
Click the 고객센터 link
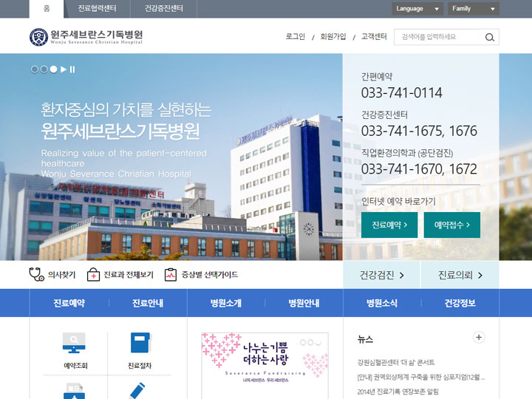point(374,37)
